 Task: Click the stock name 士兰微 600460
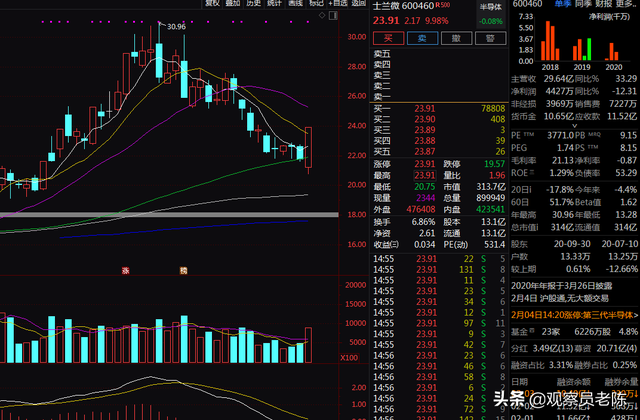403,6
